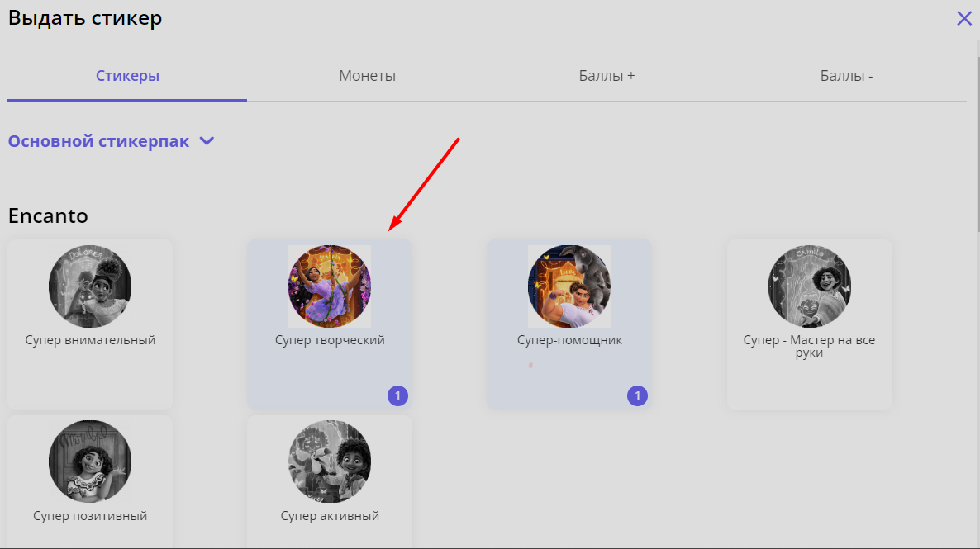Choose the Супер - Мастер на все руки sticker image

810,286
